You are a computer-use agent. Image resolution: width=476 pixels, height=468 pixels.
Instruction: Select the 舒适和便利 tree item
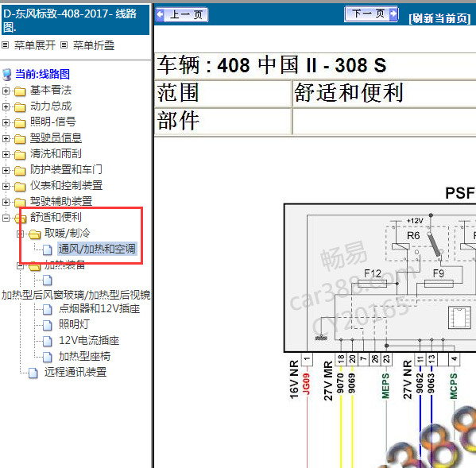click(x=56, y=217)
